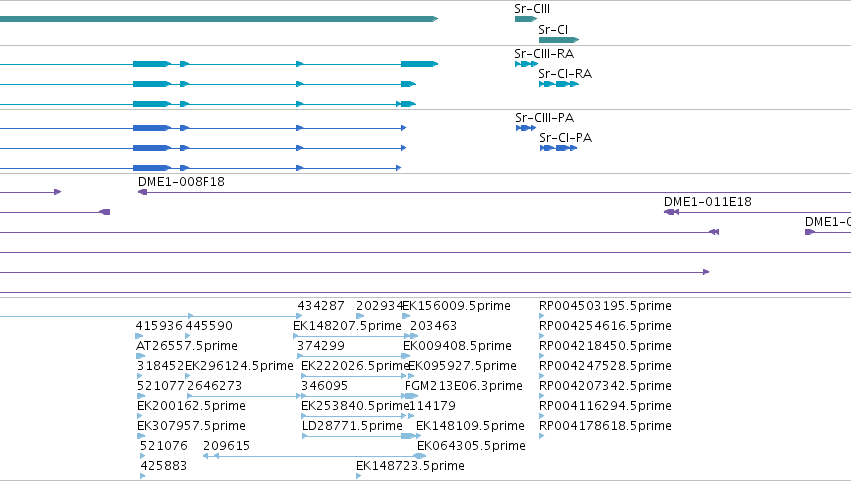Click the Sr-CI-RA transcript glyph
Image resolution: width=851 pixels, height=481 pixels.
[559, 84]
